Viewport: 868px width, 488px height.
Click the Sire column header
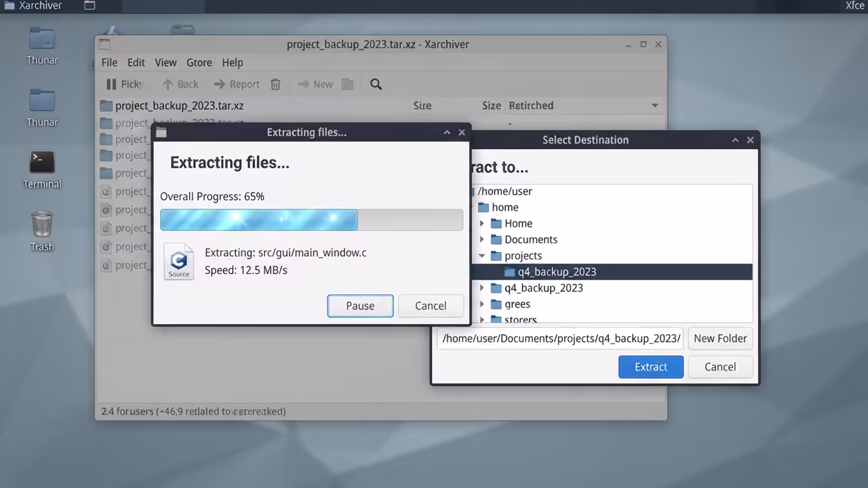pyautogui.click(x=422, y=106)
